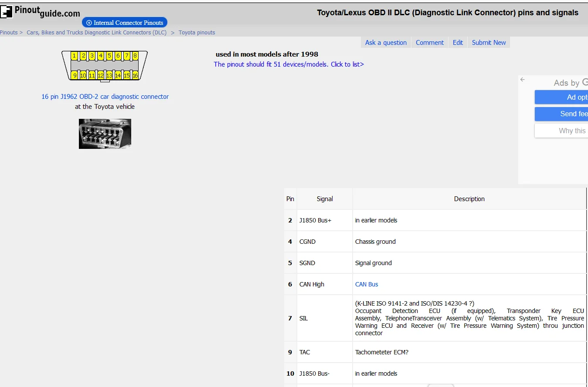Click pin 8 on connector diagram
This screenshot has height=387, width=588.
click(x=135, y=56)
